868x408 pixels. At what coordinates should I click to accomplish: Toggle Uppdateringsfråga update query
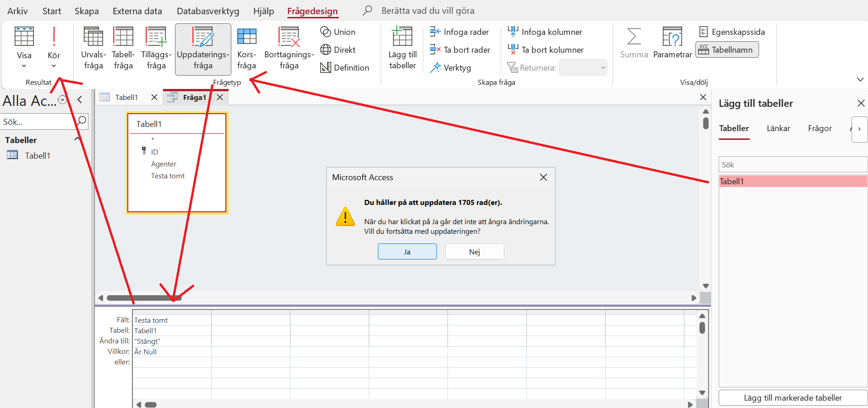pos(203,49)
